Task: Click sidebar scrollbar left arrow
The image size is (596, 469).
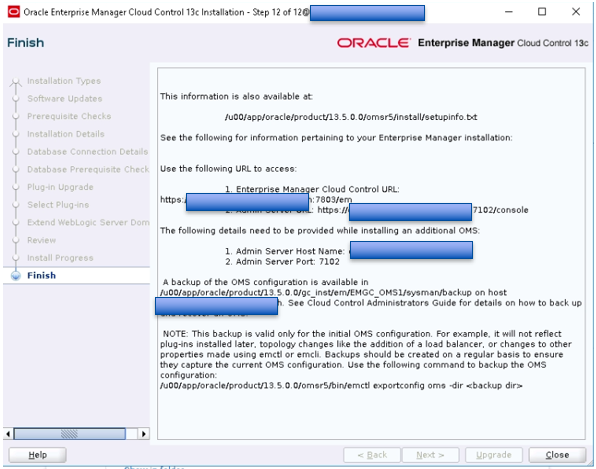Action: 8,434
